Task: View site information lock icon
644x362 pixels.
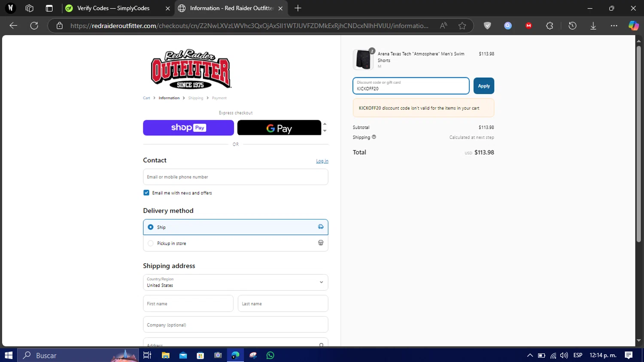Action: coord(60,26)
